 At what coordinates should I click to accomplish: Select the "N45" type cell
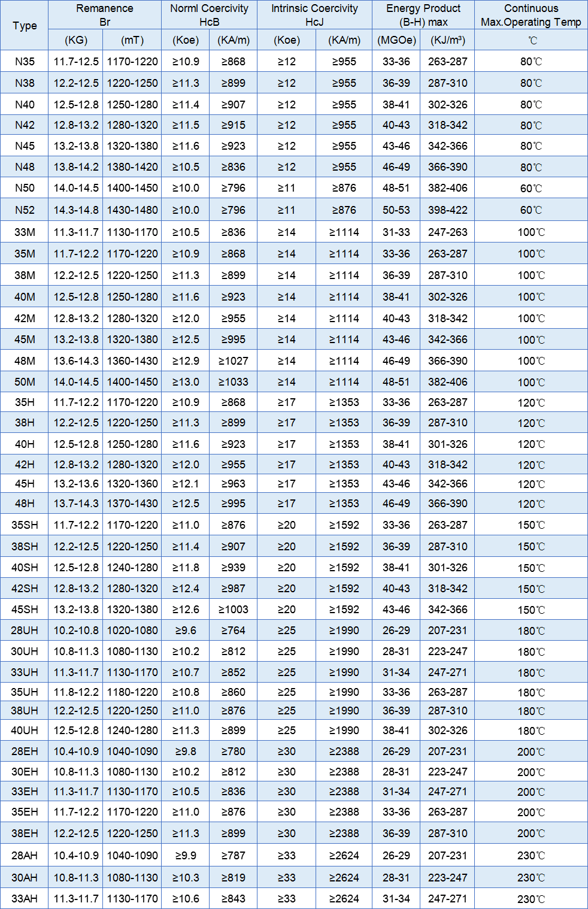pos(25,146)
